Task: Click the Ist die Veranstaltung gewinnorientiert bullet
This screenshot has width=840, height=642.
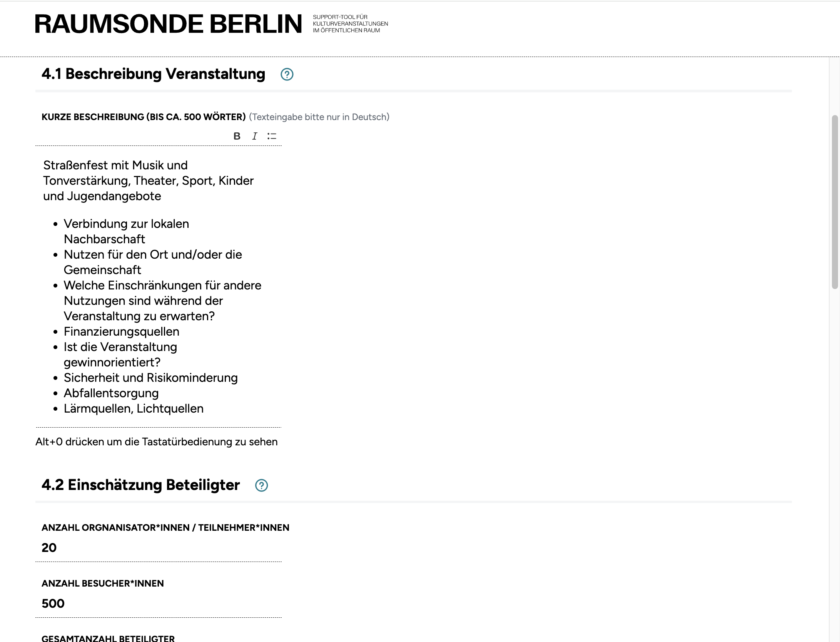Action: tap(120, 354)
